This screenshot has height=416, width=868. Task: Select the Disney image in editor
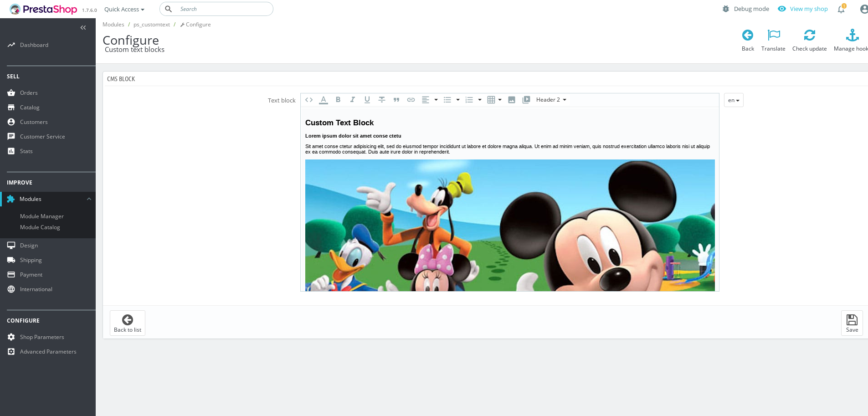tap(510, 225)
